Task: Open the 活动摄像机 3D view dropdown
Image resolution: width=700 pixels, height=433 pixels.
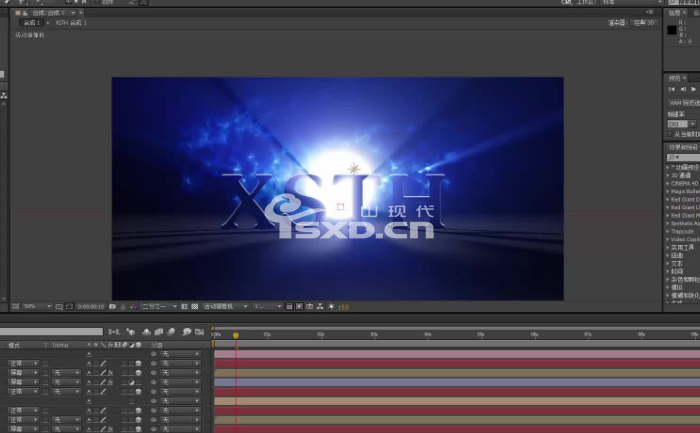Action: [225, 307]
